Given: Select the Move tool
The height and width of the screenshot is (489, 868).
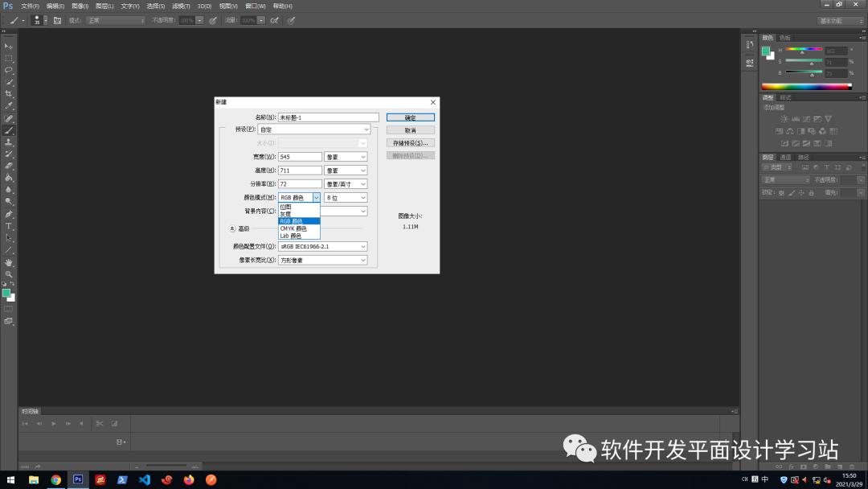Looking at the screenshot, I should (x=9, y=46).
